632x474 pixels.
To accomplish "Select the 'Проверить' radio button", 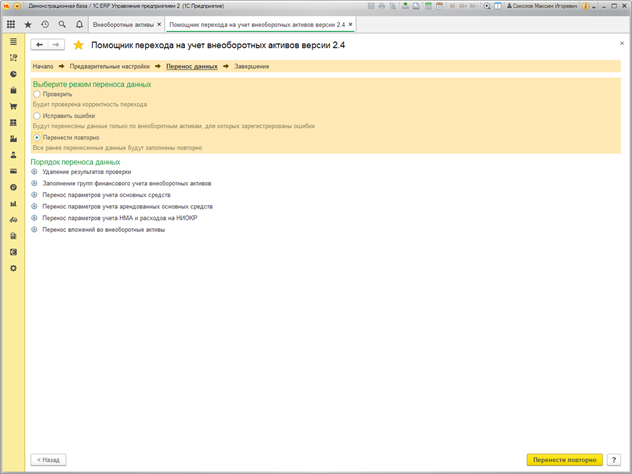I will (37, 94).
